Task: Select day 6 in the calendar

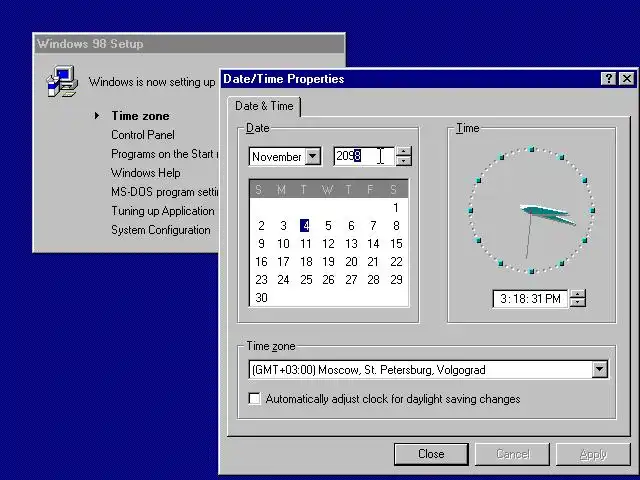Action: coord(351,226)
